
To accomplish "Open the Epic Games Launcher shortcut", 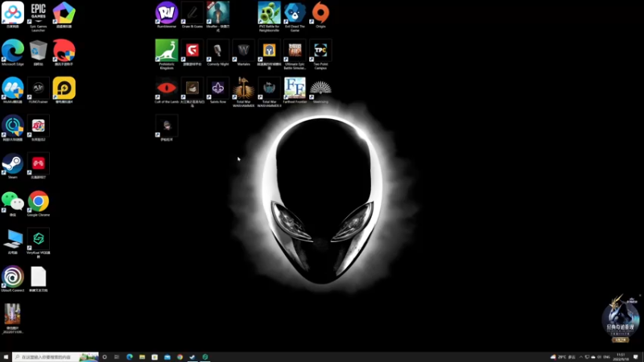I will [x=38, y=15].
